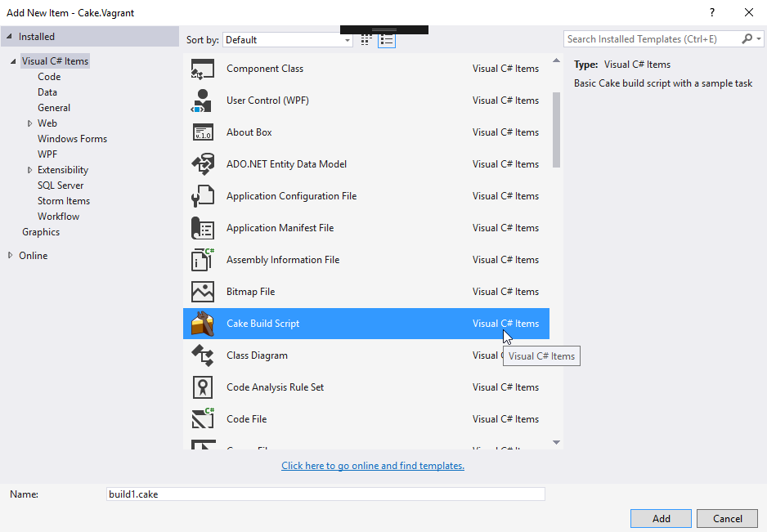Open the search options dropdown arrow
This screenshot has width=767, height=532.
point(759,38)
